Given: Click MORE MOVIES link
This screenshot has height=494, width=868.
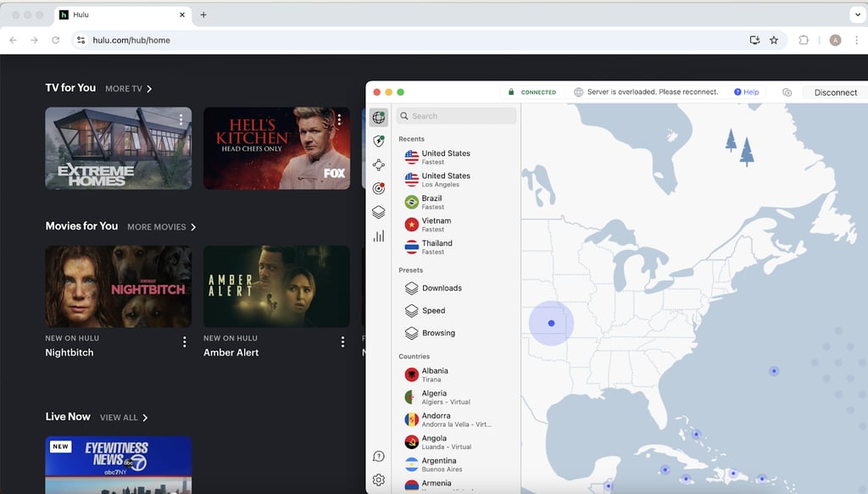Looking at the screenshot, I should 162,227.
